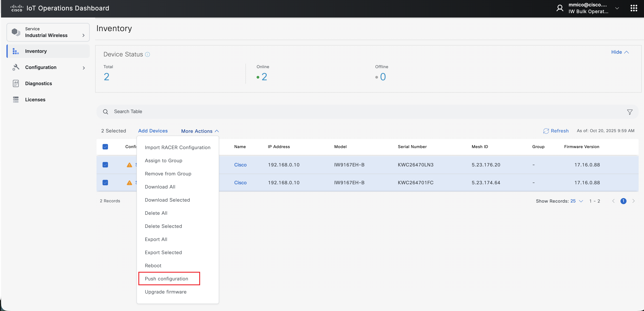
Task: Choose Upgrade firmware from the actions menu
Action: tap(165, 292)
